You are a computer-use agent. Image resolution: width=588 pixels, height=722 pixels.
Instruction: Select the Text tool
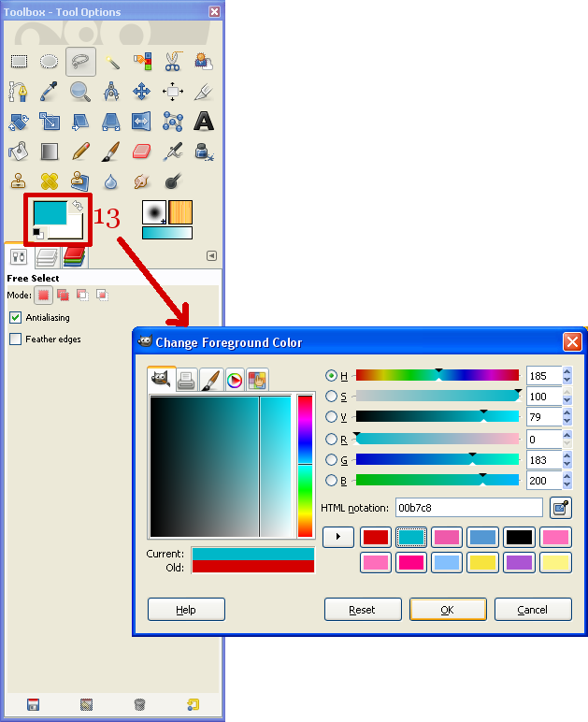[x=204, y=122]
